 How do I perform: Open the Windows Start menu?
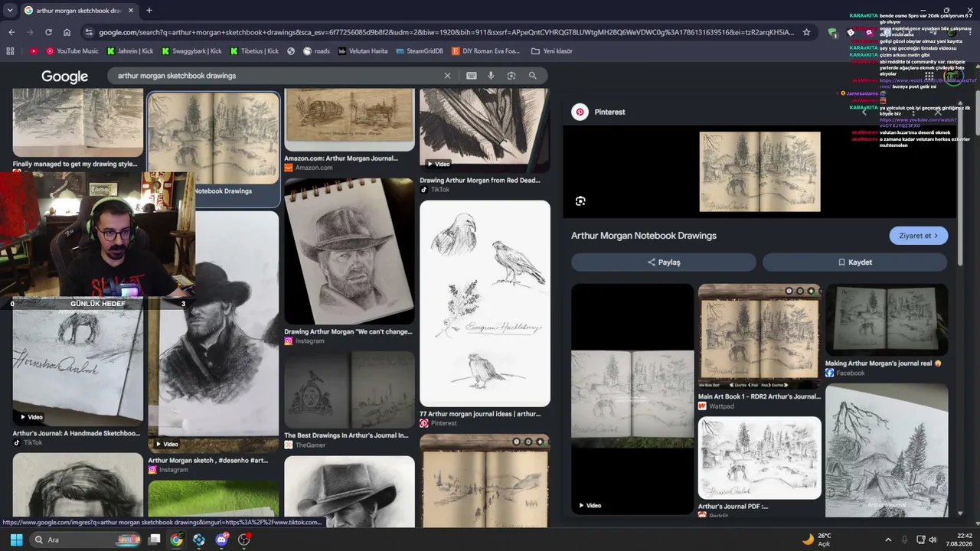(16, 540)
